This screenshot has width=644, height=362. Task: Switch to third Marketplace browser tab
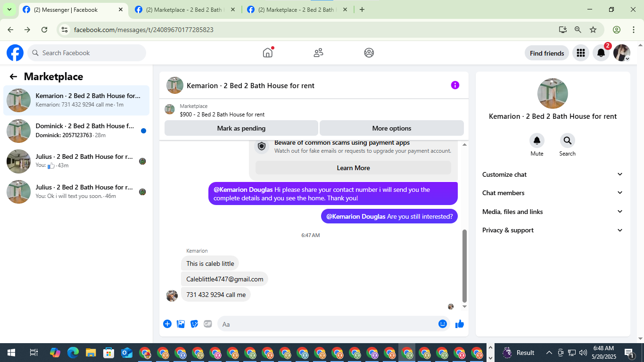coord(297,9)
